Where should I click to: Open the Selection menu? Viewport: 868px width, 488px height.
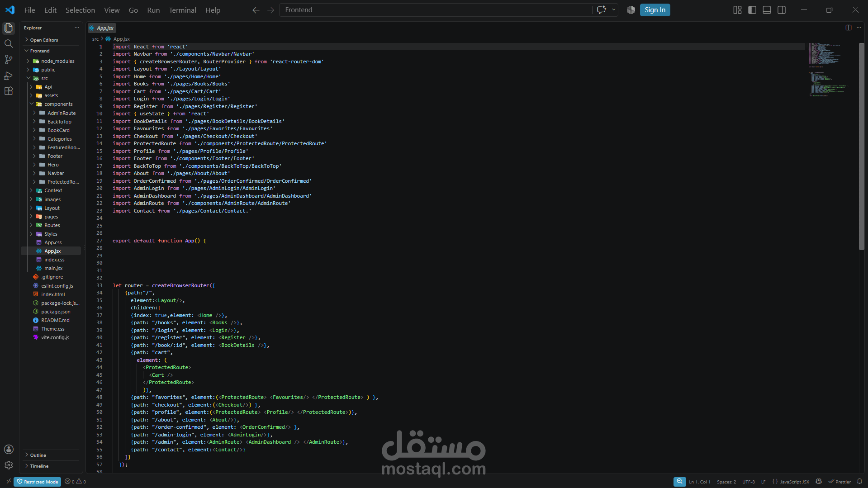point(80,10)
